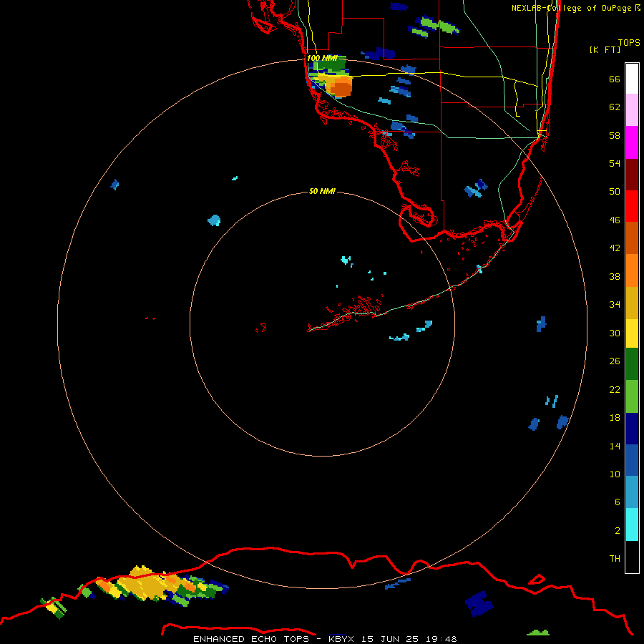Click the legend value '14'

coord(615,446)
